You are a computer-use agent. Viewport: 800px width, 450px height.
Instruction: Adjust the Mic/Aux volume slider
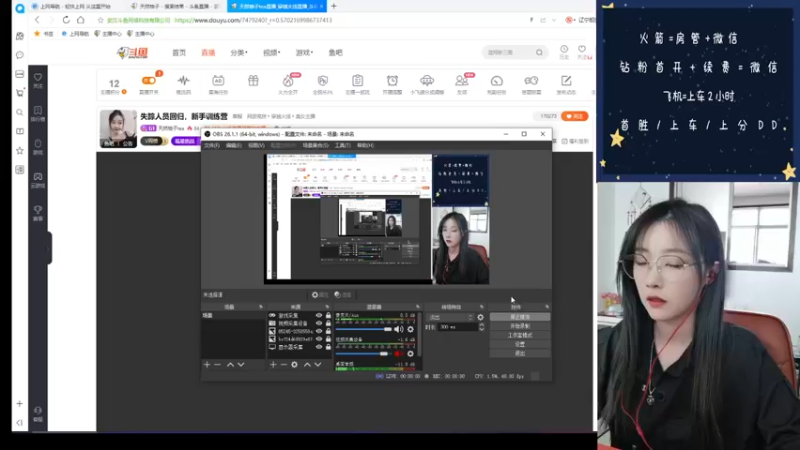(x=364, y=330)
